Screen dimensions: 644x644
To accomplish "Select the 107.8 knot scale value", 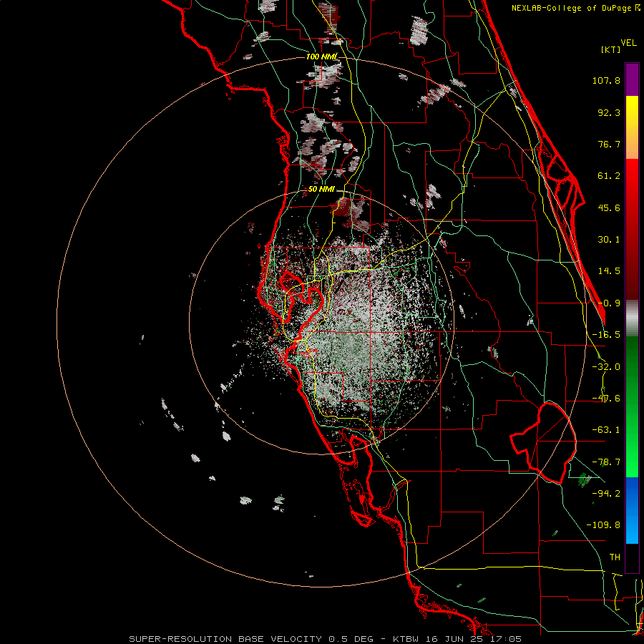I will [606, 80].
